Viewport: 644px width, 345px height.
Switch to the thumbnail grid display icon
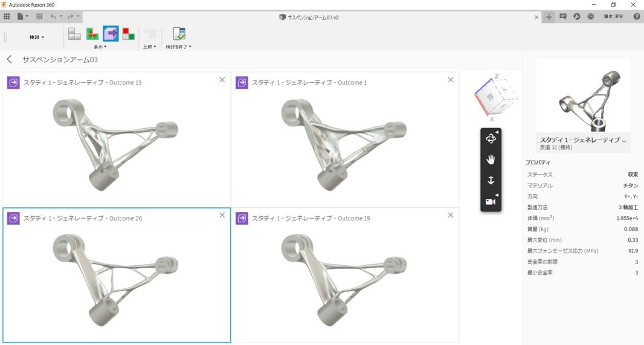coord(74,34)
